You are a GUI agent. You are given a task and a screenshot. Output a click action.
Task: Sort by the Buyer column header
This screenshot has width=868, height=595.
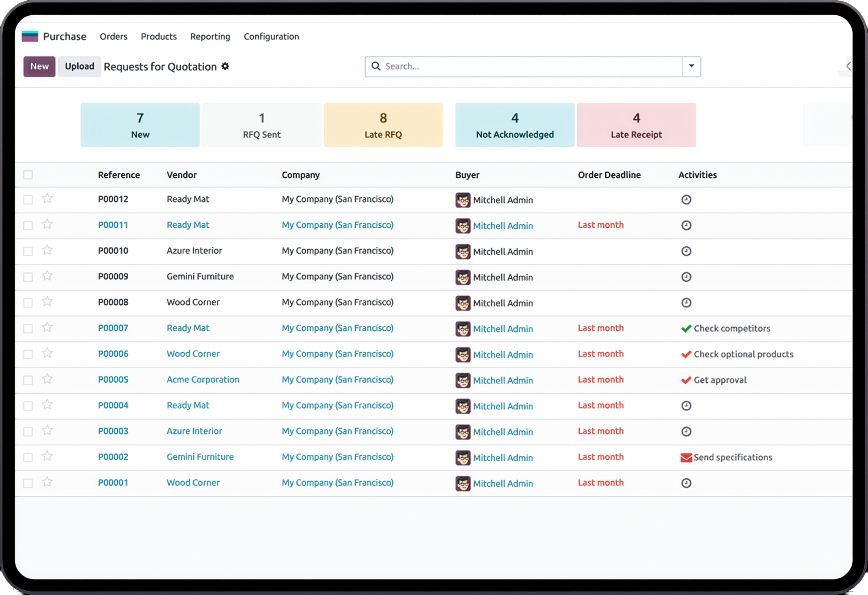tap(467, 175)
